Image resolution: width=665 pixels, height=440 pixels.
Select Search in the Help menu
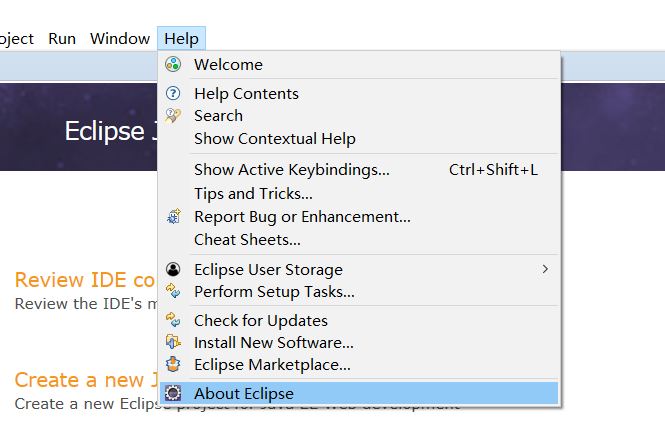(x=359, y=115)
